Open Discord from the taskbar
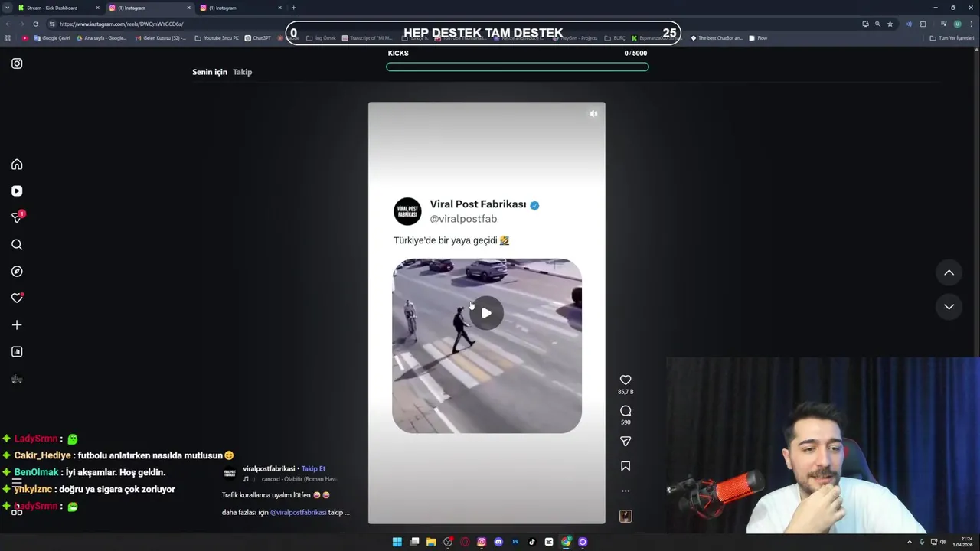Image resolution: width=980 pixels, height=551 pixels. click(x=498, y=542)
